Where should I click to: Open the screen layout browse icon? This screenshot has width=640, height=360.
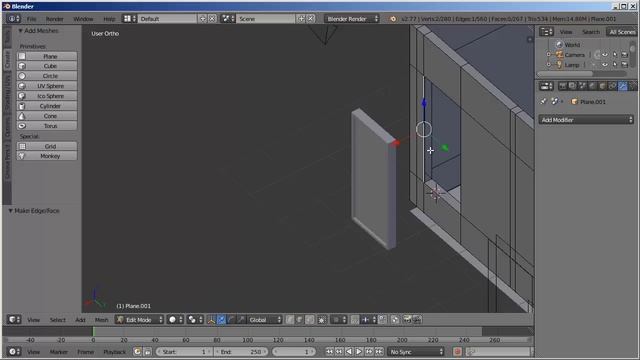click(x=130, y=19)
